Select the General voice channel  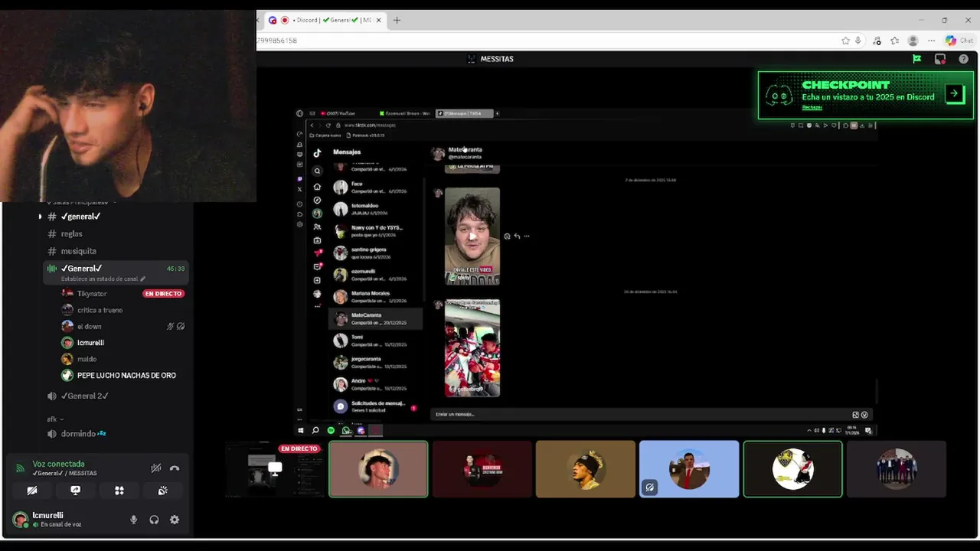click(115, 269)
